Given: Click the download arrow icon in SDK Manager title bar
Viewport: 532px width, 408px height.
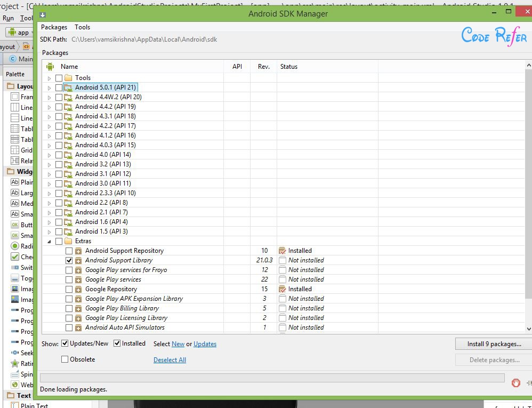Looking at the screenshot, I should tap(43, 14).
